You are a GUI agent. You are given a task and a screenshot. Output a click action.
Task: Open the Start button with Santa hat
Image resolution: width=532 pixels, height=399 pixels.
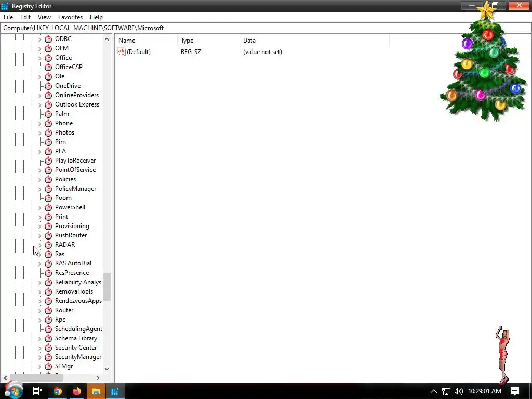coord(14,390)
